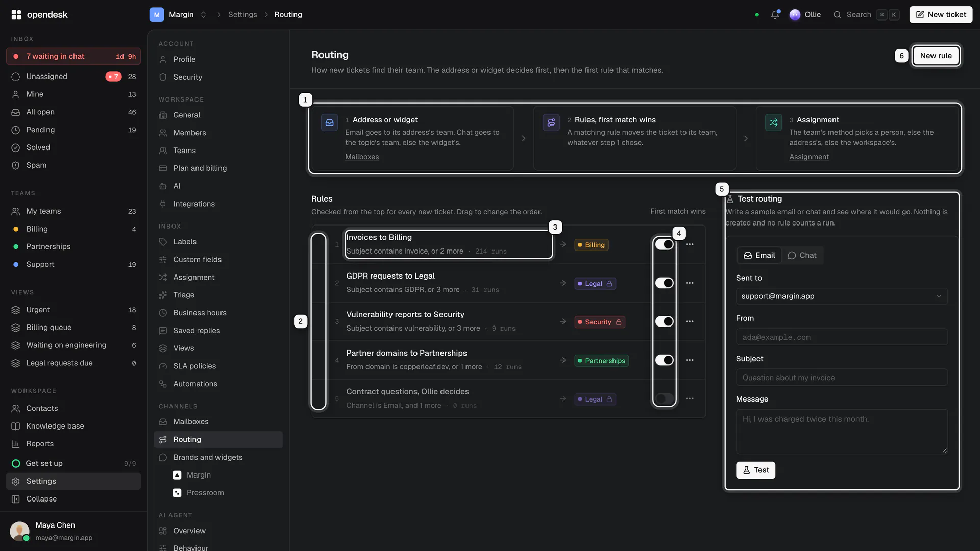Click the Billing team tag on rule 1
Image resolution: width=980 pixels, height=551 pixels.
coord(591,245)
